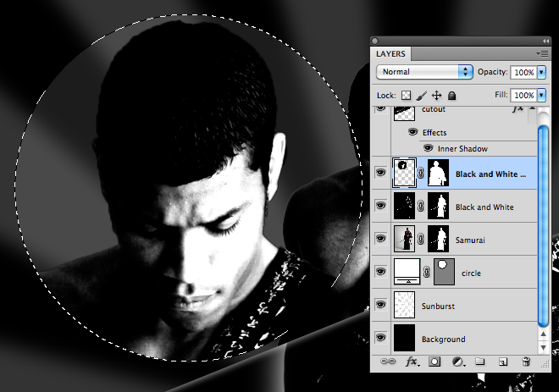Hide the Background layer
Viewport: 559px width, 392px height.
[x=381, y=338]
